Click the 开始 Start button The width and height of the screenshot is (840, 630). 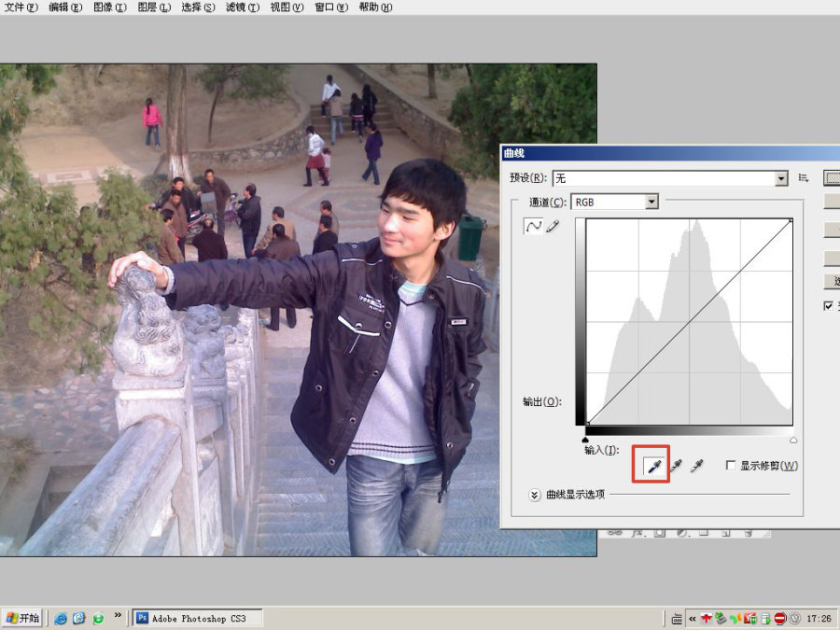coord(22,618)
